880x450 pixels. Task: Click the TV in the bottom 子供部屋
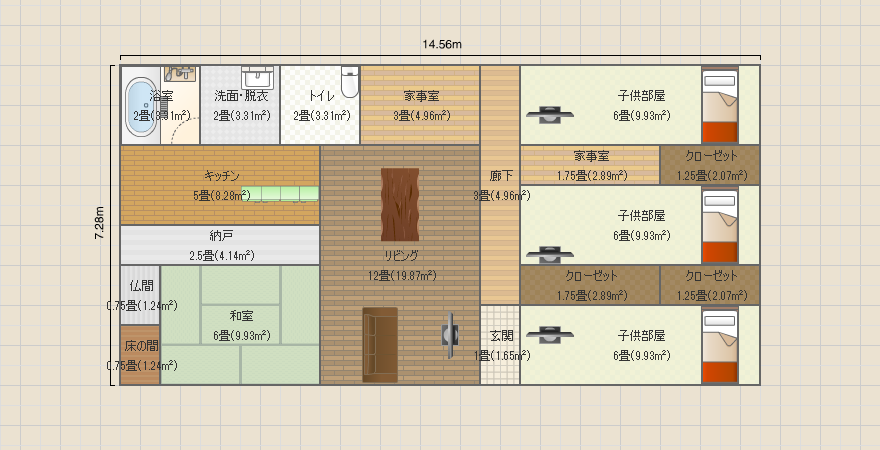coord(548,334)
